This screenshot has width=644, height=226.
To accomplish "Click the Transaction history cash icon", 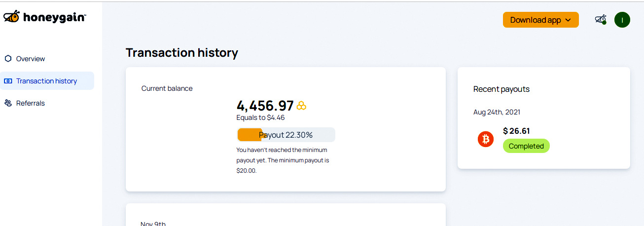I will pyautogui.click(x=8, y=81).
